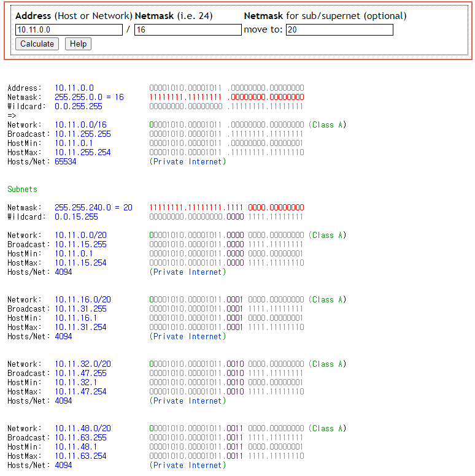Screen dimensions: 475x476
Task: Click red binary netmask in the 255.255.0.0 row
Action: point(226,97)
